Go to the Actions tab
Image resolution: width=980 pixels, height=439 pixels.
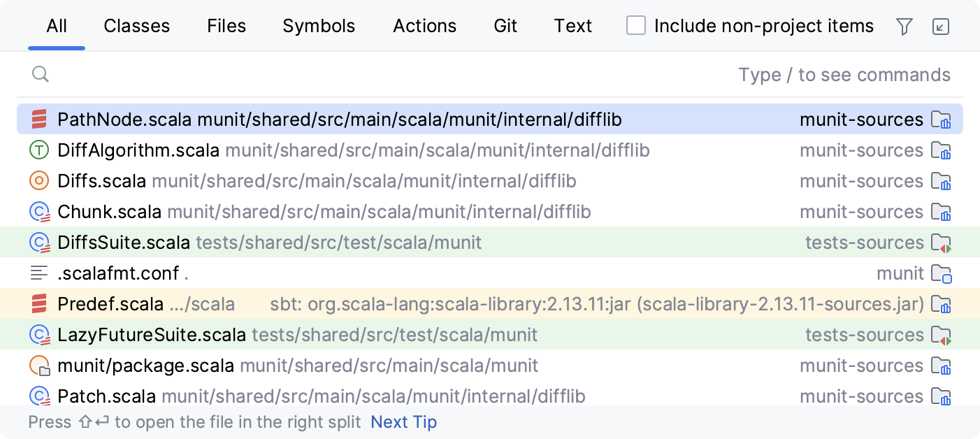point(424,27)
